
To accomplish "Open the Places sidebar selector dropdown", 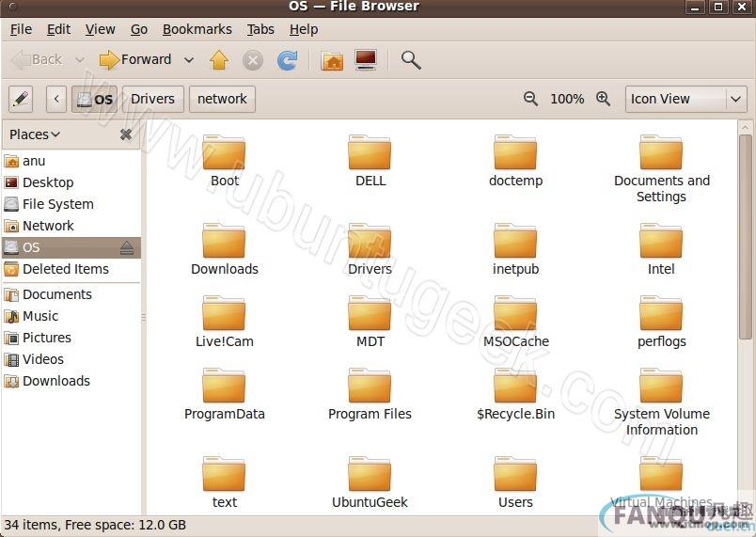I will pos(35,134).
